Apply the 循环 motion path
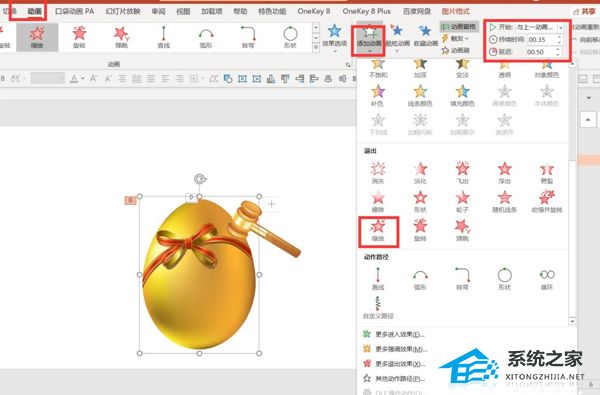 [547, 279]
